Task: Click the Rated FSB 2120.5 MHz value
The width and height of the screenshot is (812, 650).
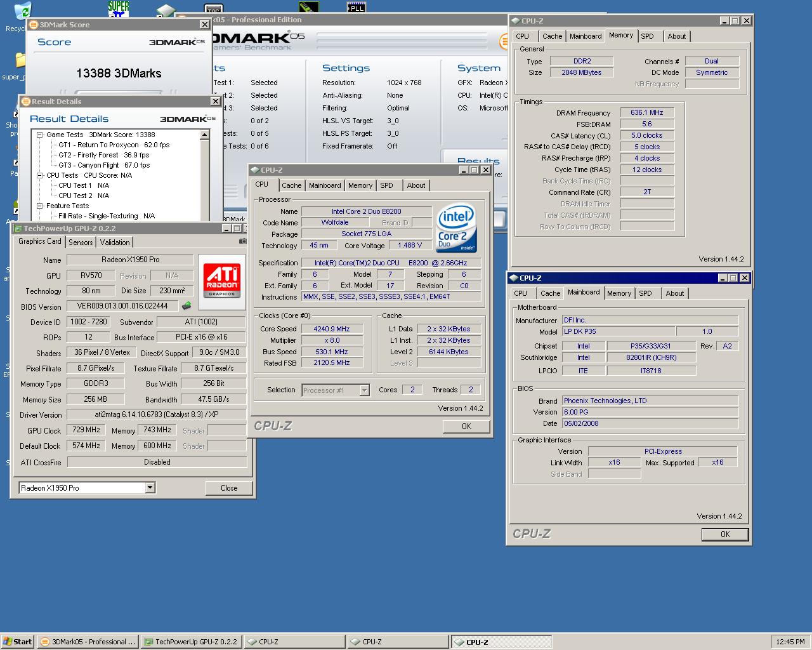Action: 332,363
